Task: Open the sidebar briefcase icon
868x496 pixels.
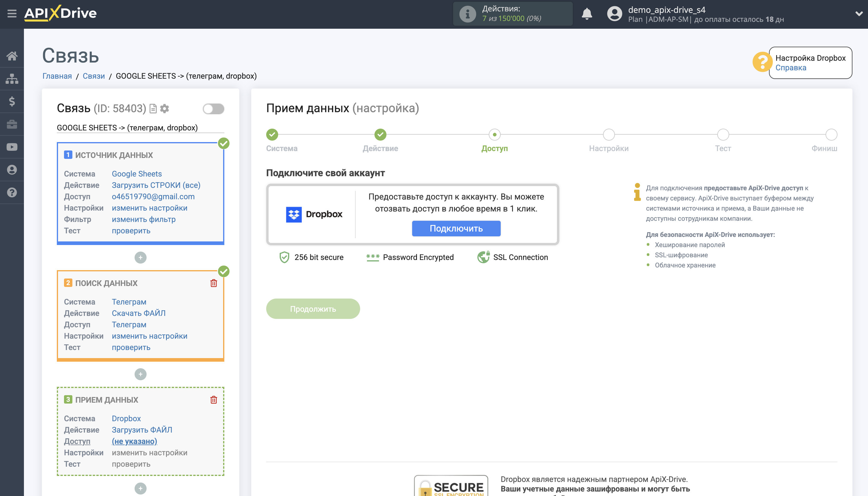Action: click(x=12, y=124)
